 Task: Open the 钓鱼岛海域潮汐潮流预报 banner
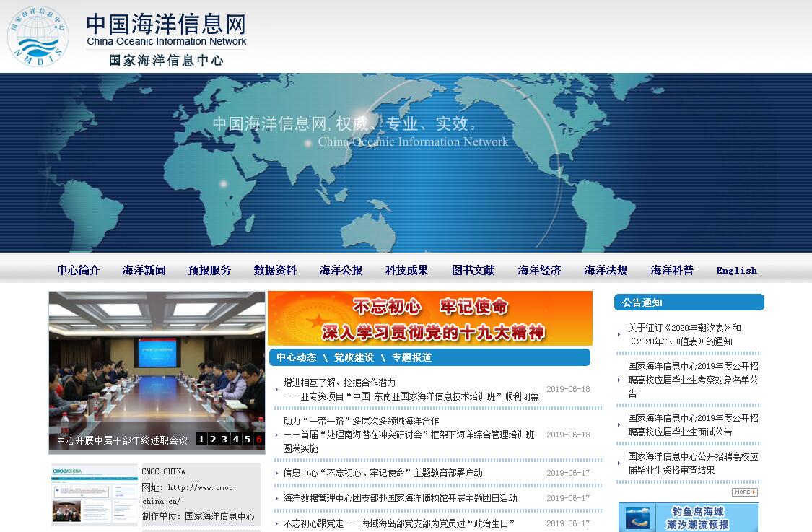(x=689, y=518)
